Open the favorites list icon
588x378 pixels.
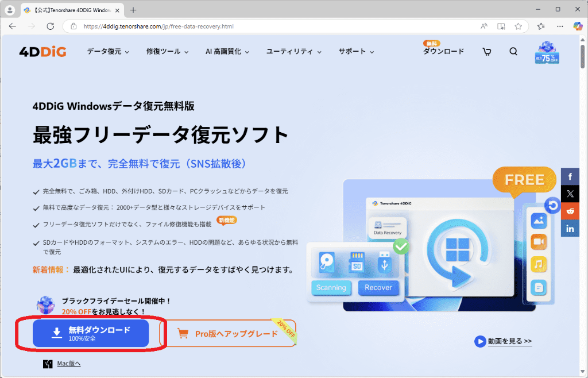[x=541, y=26]
